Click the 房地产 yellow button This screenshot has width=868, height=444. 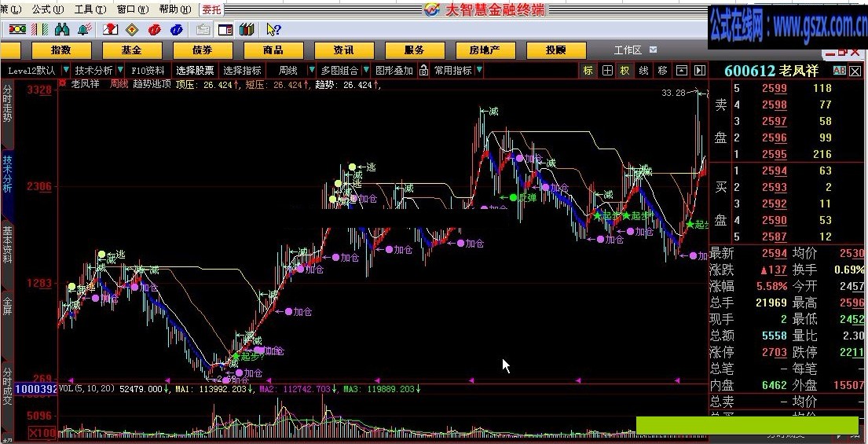(x=485, y=50)
